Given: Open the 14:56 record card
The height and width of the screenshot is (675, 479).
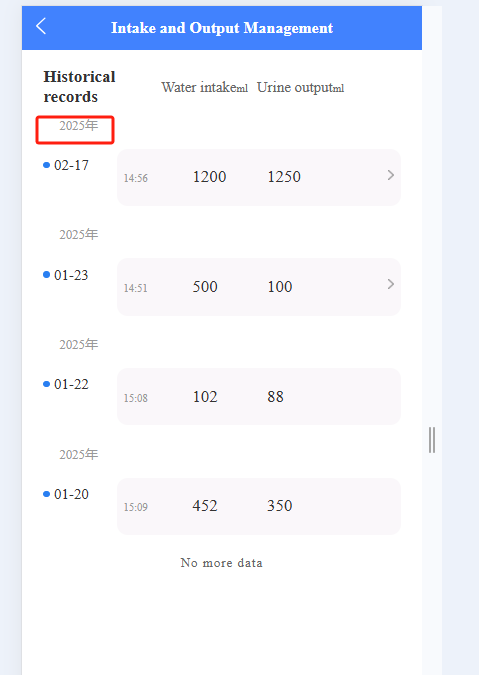Looking at the screenshot, I should pos(259,177).
